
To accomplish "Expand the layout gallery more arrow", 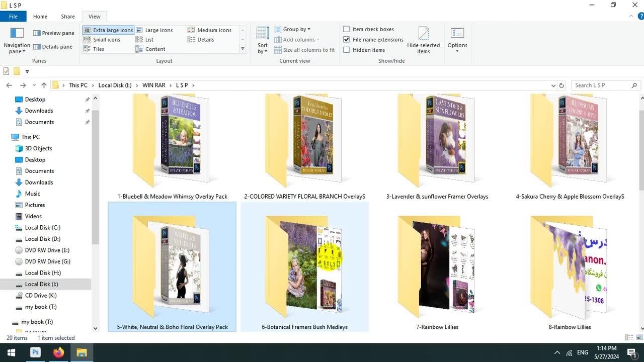I will [243, 49].
